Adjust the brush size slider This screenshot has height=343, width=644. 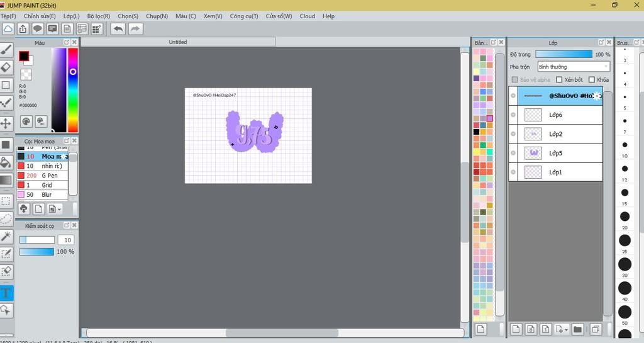point(37,240)
